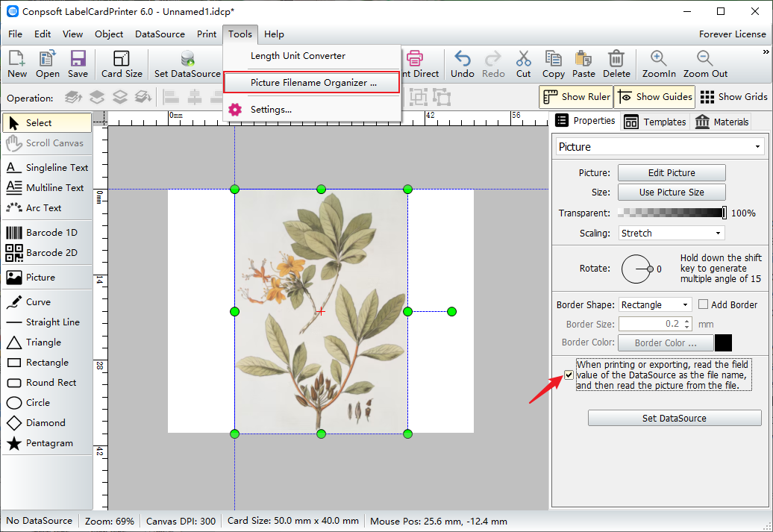Zoom out of the canvas
Viewport: 773px width, 532px height.
coord(705,64)
